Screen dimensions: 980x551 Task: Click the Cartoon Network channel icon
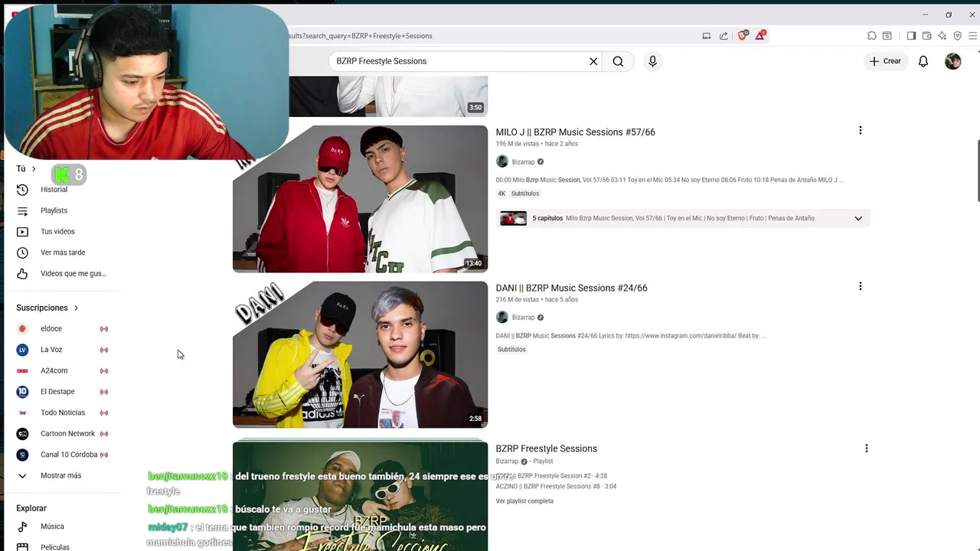tap(22, 434)
